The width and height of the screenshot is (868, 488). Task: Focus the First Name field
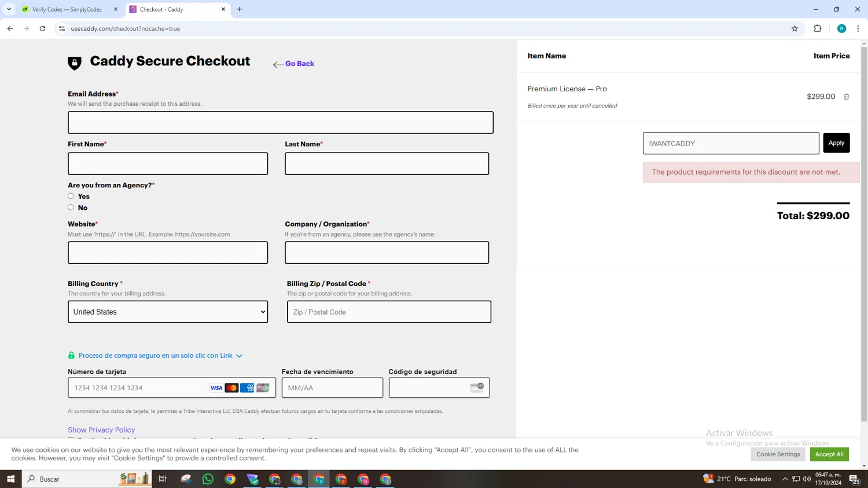click(x=168, y=164)
